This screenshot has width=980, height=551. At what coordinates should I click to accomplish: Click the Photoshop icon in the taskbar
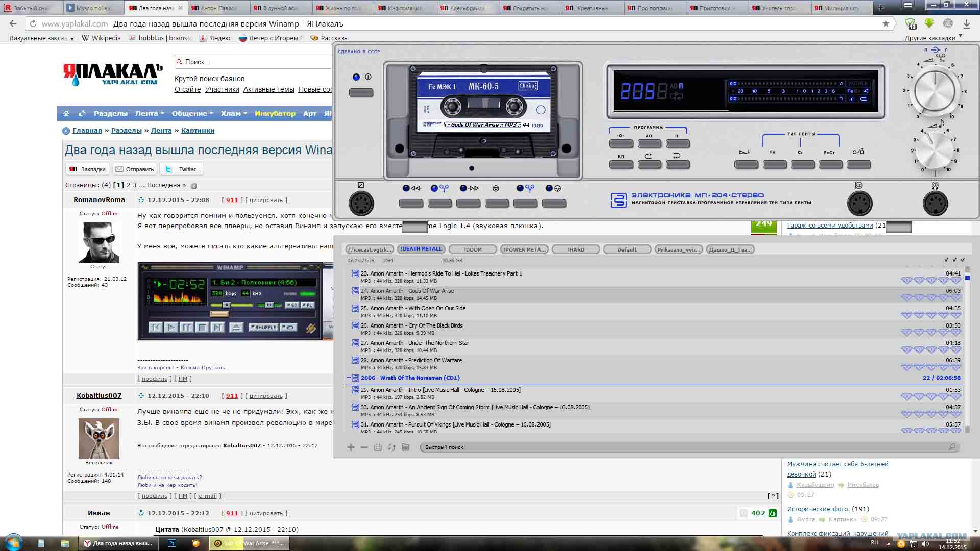pyautogui.click(x=172, y=543)
